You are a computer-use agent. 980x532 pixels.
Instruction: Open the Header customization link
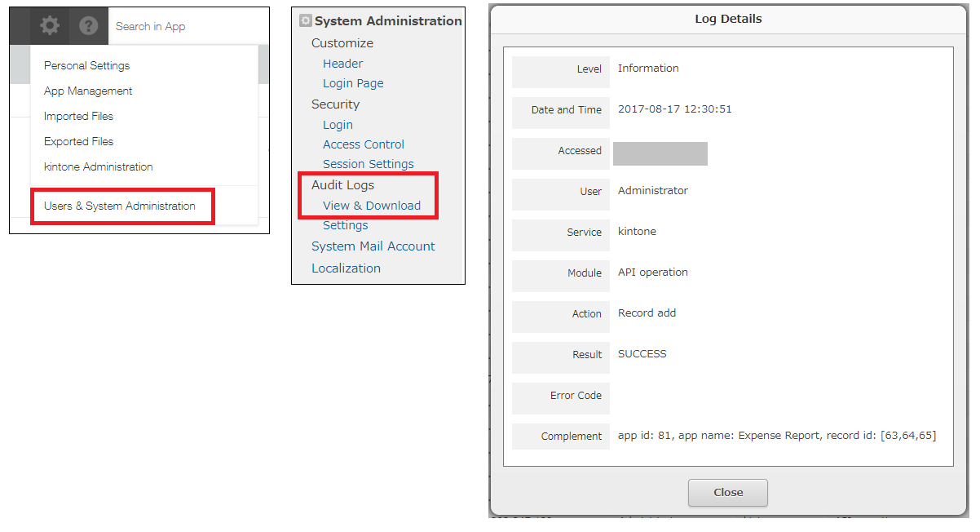pos(342,64)
